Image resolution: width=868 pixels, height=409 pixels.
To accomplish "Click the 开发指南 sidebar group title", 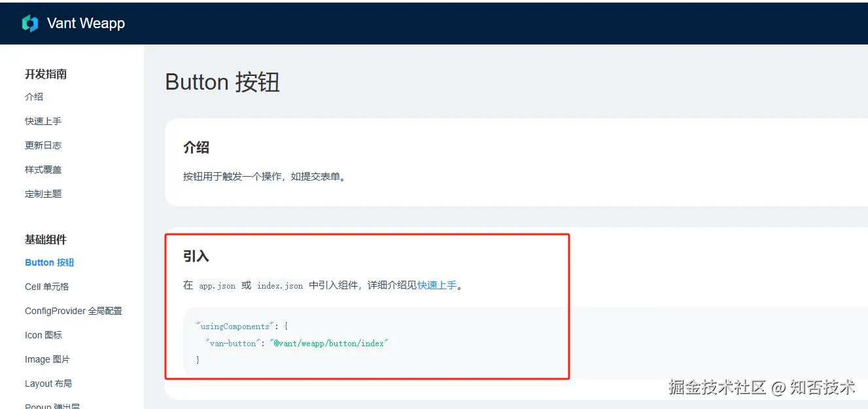I will [46, 74].
